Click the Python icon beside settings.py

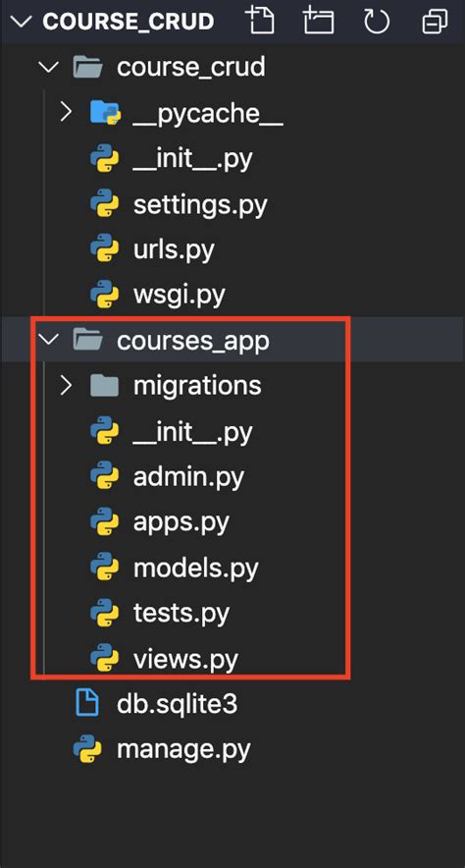[105, 204]
